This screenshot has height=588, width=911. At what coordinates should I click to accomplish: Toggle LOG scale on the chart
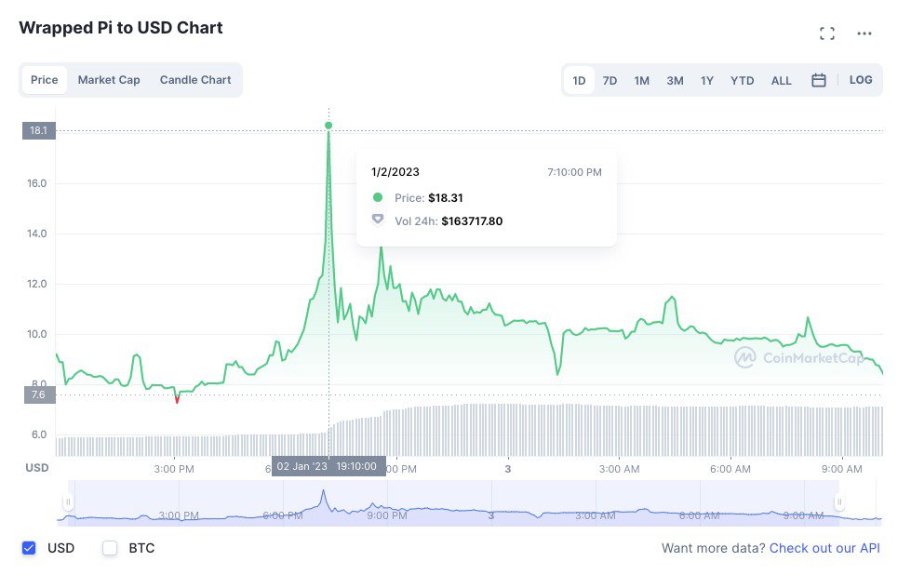click(x=861, y=80)
